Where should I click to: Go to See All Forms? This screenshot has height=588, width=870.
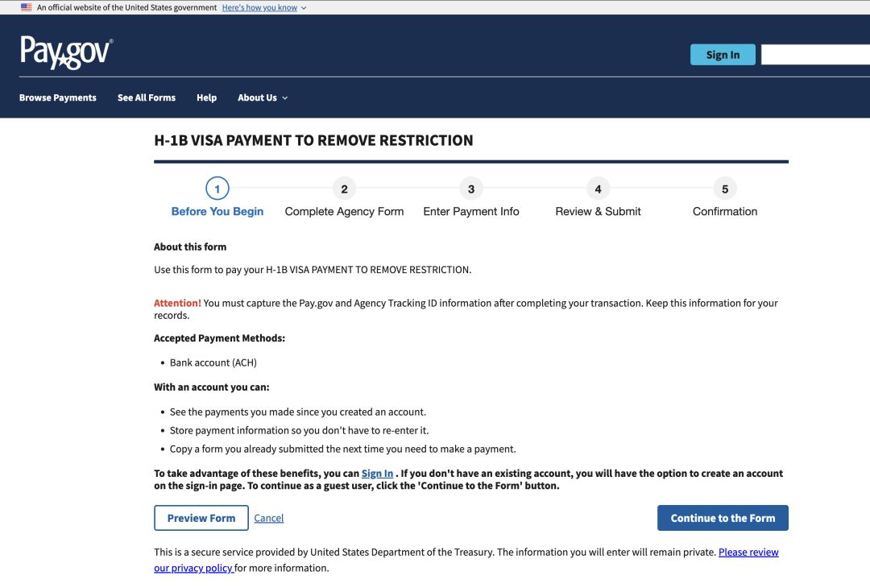[147, 97]
